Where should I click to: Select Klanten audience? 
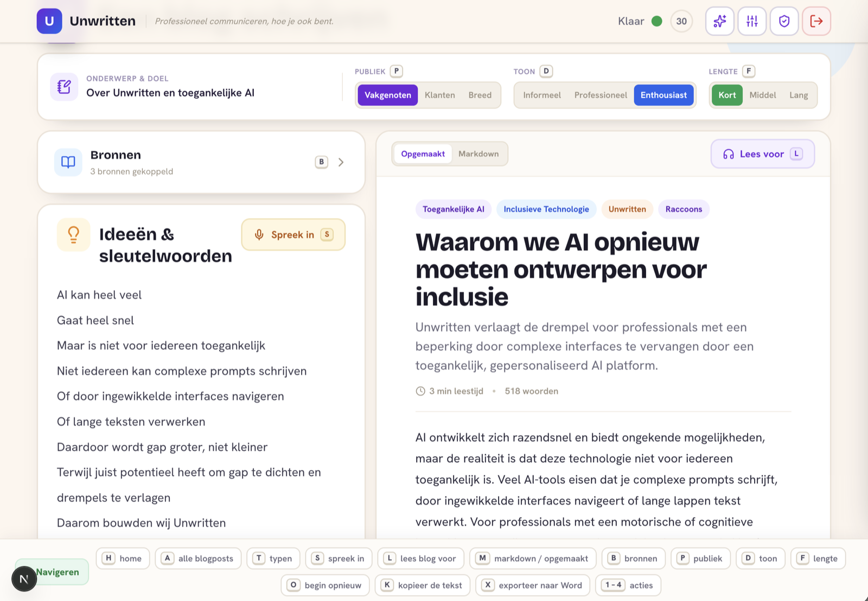(440, 95)
